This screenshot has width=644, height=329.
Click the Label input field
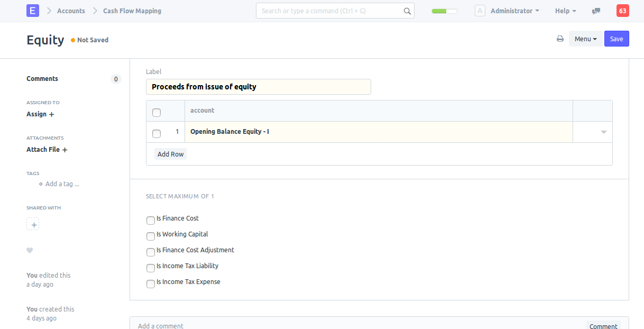258,87
